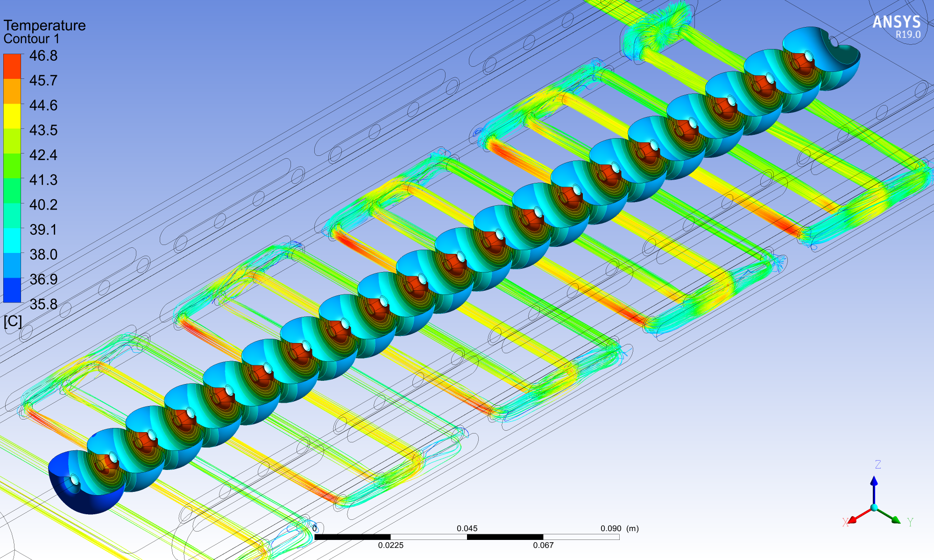Click the light blue band between 36.9 and 38.0
934x560 pixels.
click(12, 265)
